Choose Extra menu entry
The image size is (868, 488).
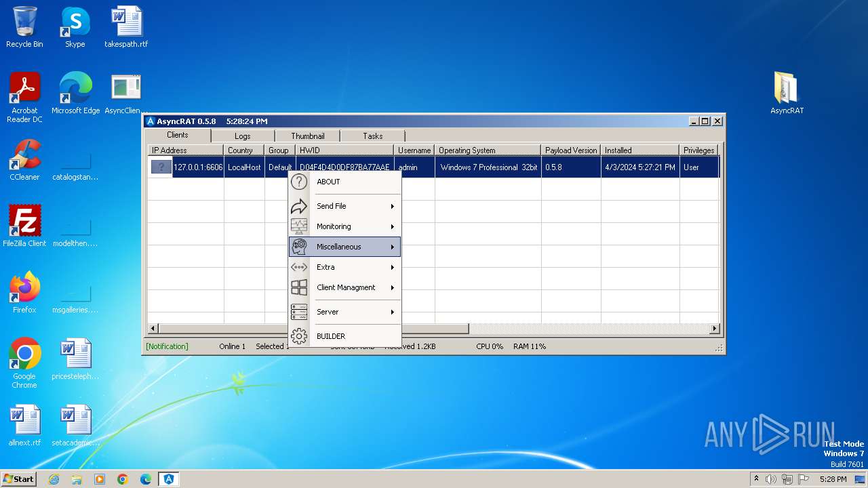[x=344, y=267]
